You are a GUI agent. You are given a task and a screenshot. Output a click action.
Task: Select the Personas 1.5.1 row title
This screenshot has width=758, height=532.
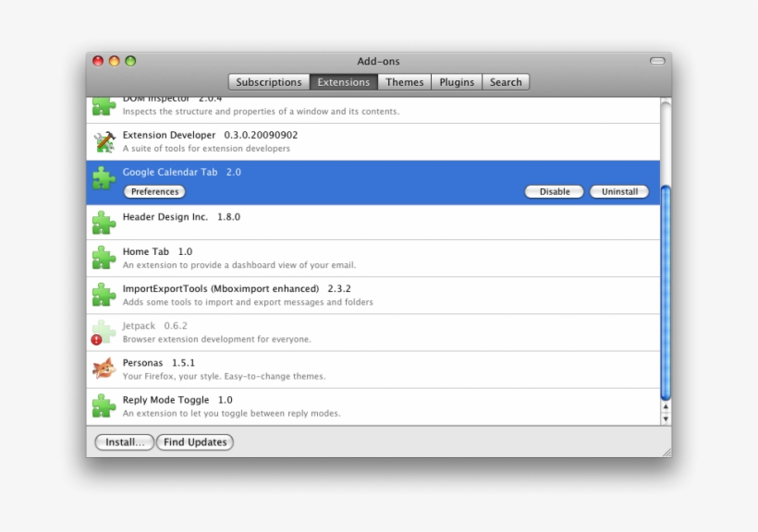point(159,363)
